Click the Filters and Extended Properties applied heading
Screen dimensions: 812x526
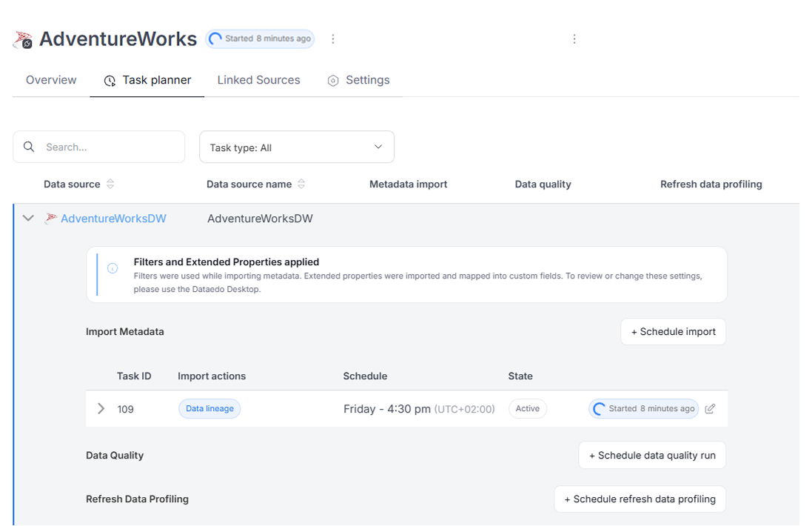tap(227, 262)
